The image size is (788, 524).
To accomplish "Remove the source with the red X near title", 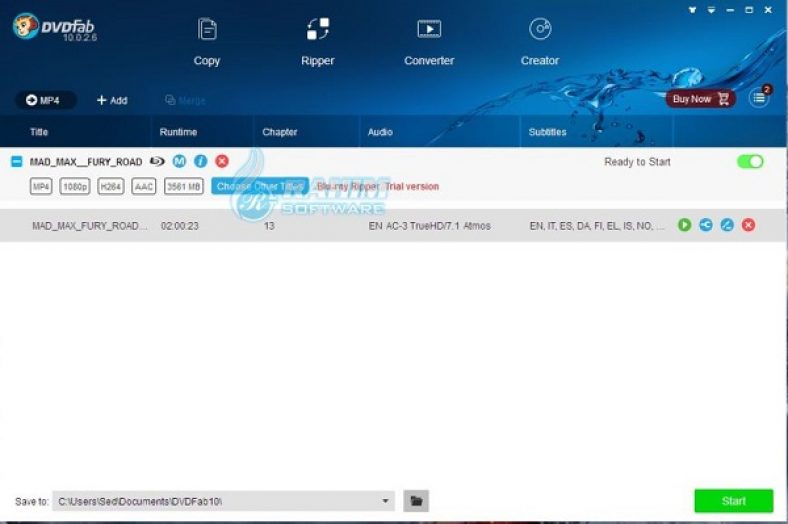I will (x=222, y=161).
